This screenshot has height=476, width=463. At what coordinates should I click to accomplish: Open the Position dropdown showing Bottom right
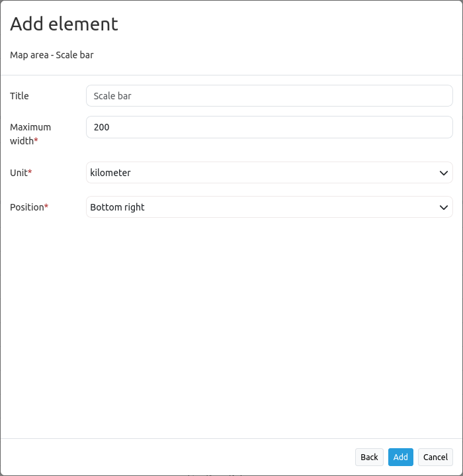[x=269, y=207]
